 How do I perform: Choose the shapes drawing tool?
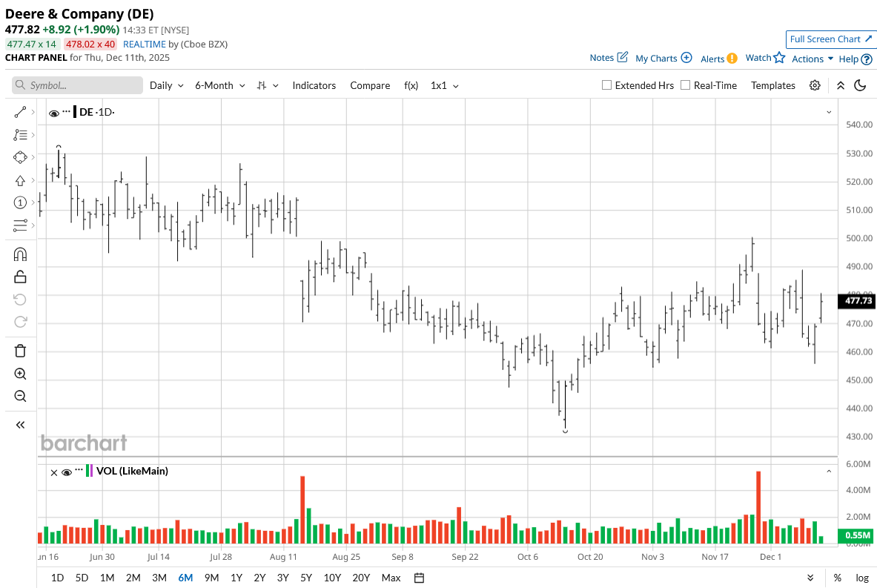20,157
